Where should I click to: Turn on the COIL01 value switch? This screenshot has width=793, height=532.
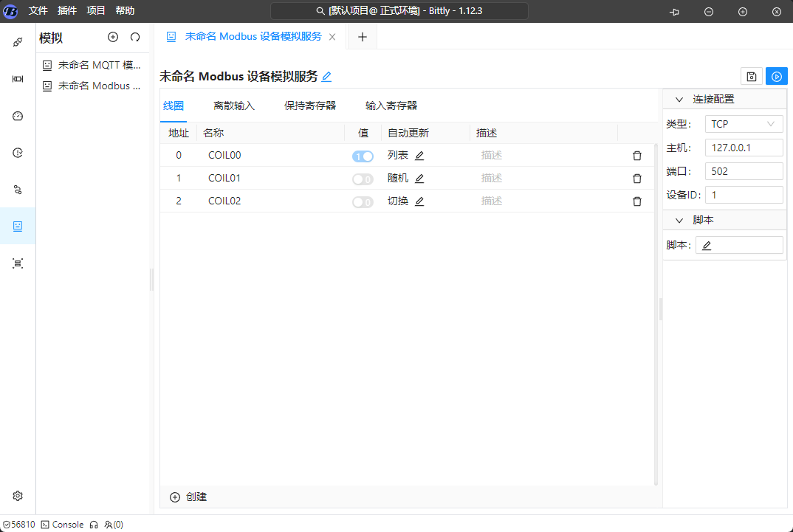tap(363, 179)
